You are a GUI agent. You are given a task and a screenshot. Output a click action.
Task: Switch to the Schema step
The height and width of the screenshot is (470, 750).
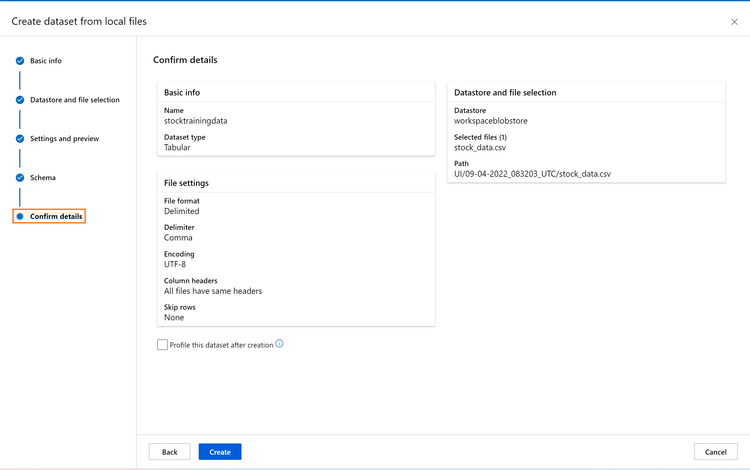[43, 178]
